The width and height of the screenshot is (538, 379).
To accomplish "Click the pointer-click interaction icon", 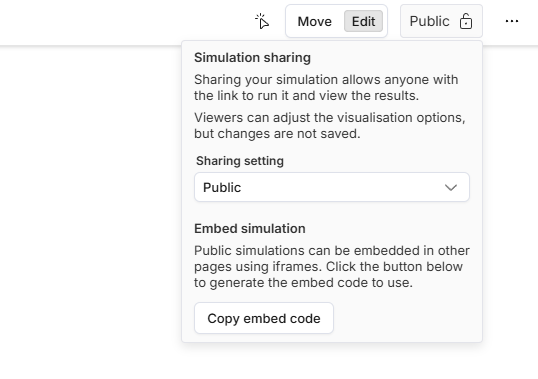I will [262, 21].
